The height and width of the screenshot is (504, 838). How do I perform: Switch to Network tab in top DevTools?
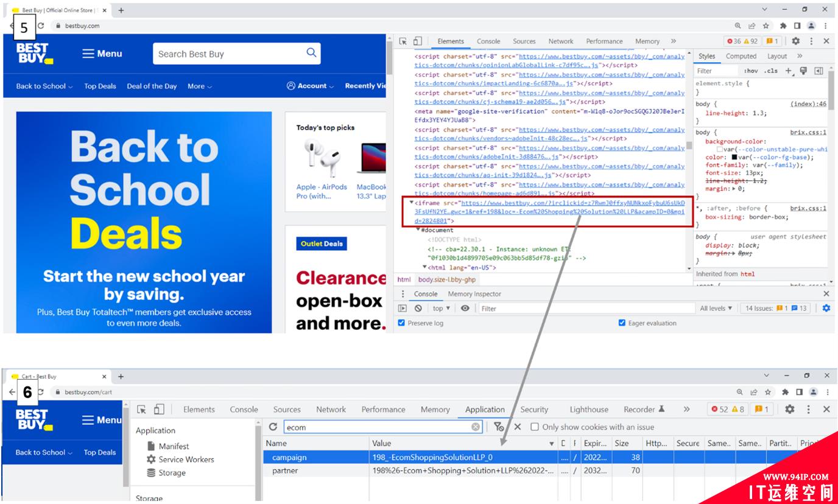click(561, 41)
